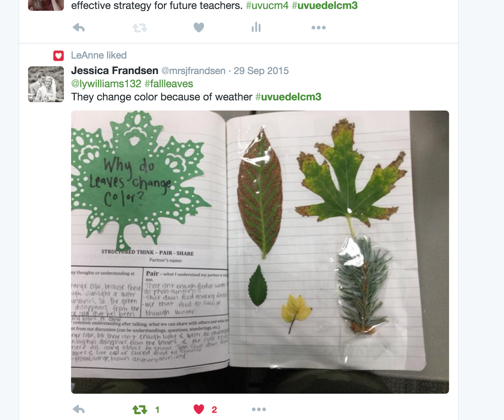Open Jessica Frandsen name link

tap(115, 71)
